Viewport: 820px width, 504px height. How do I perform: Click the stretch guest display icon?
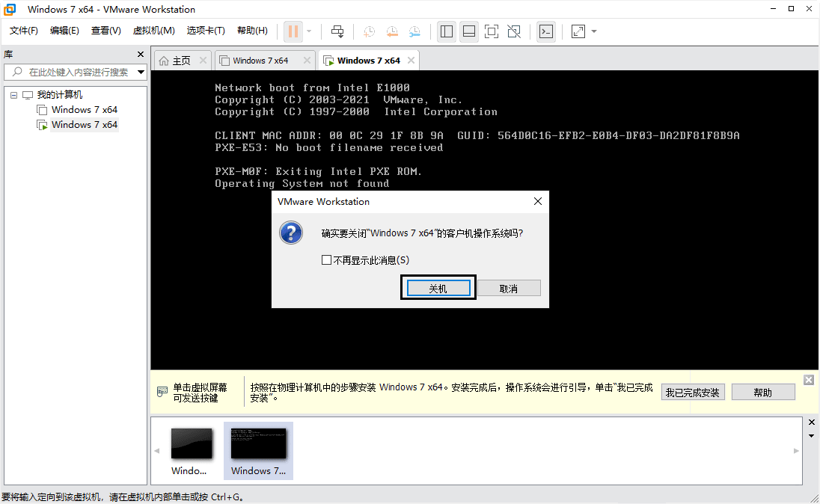[578, 31]
